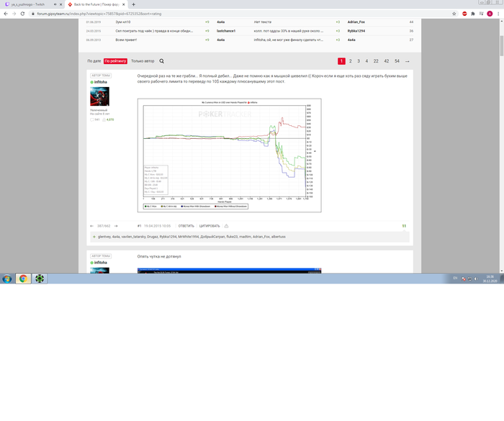This screenshot has height=421, width=504.
Task: Open poker chip app in taskbar
Action: pyautogui.click(x=40, y=279)
